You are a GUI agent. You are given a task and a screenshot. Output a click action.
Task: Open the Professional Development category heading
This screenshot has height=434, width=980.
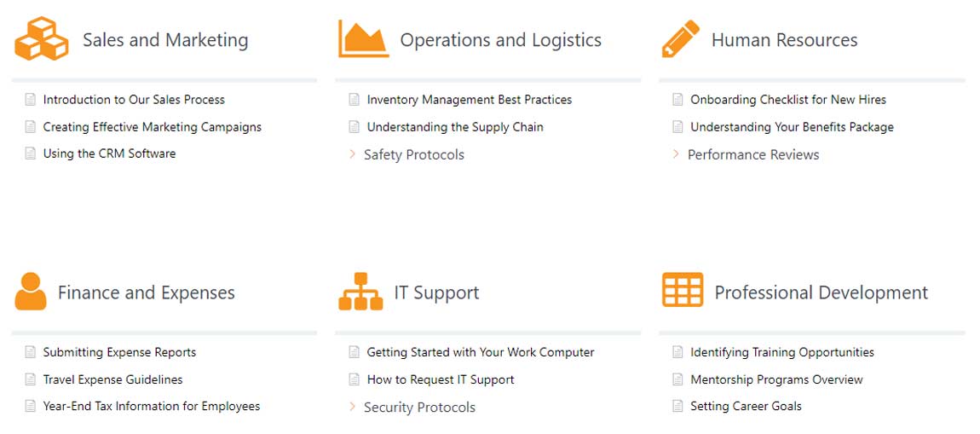point(821,292)
